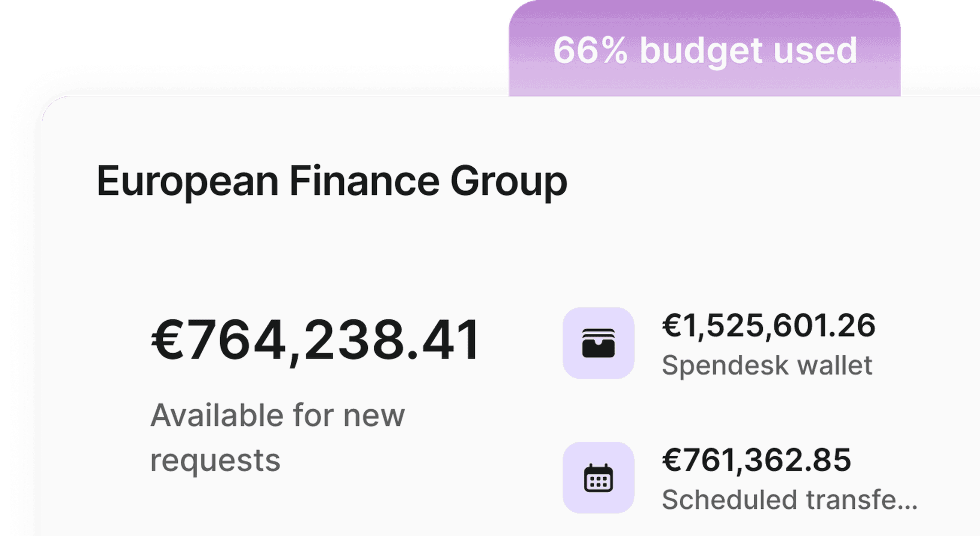Click the €761,362.85 scheduled amount
This screenshot has width=980, height=536.
point(756,460)
